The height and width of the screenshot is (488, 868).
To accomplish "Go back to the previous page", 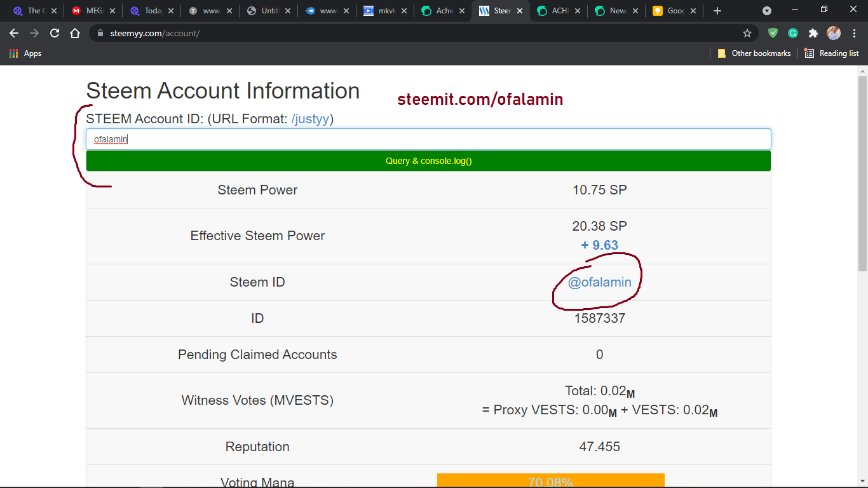I will [14, 33].
